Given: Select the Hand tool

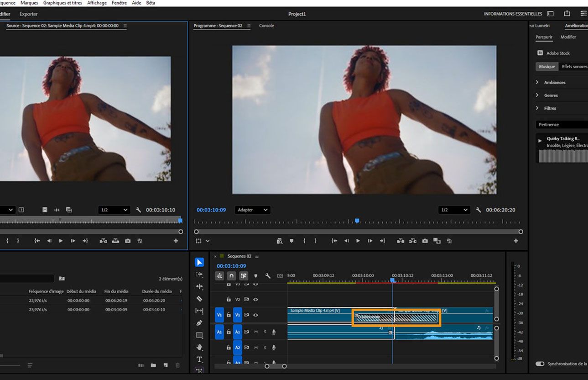Looking at the screenshot, I should (x=199, y=347).
